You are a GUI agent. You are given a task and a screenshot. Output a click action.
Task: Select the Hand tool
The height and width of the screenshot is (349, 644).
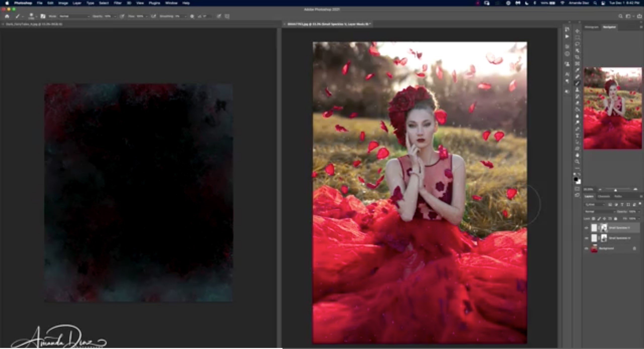point(577,155)
